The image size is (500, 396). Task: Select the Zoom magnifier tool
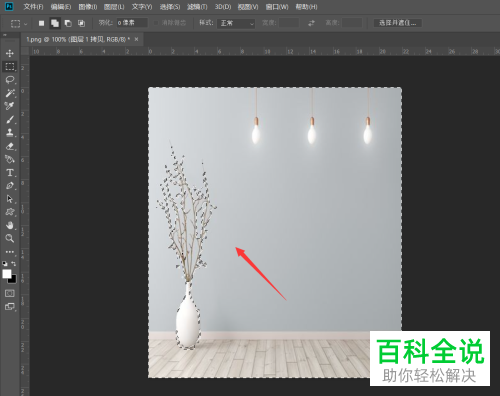(10, 238)
